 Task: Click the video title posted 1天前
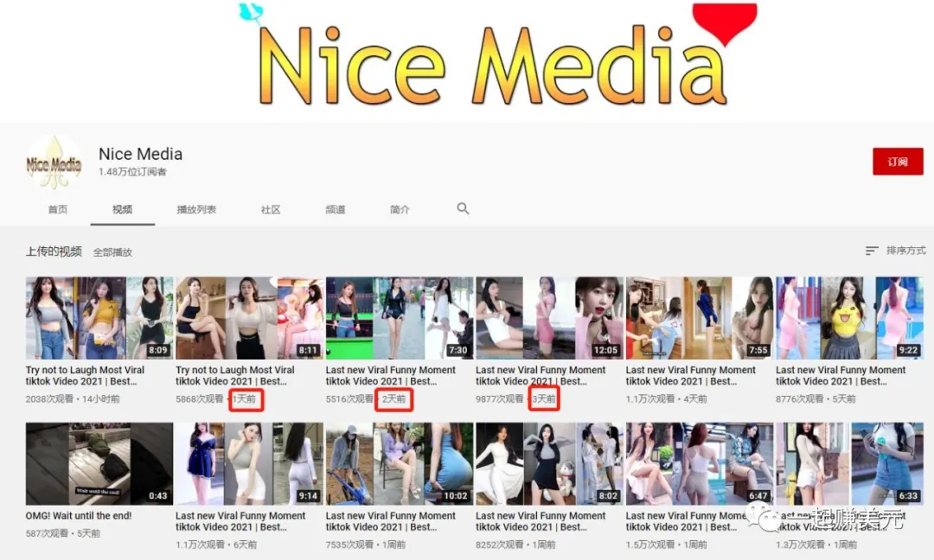tap(235, 376)
